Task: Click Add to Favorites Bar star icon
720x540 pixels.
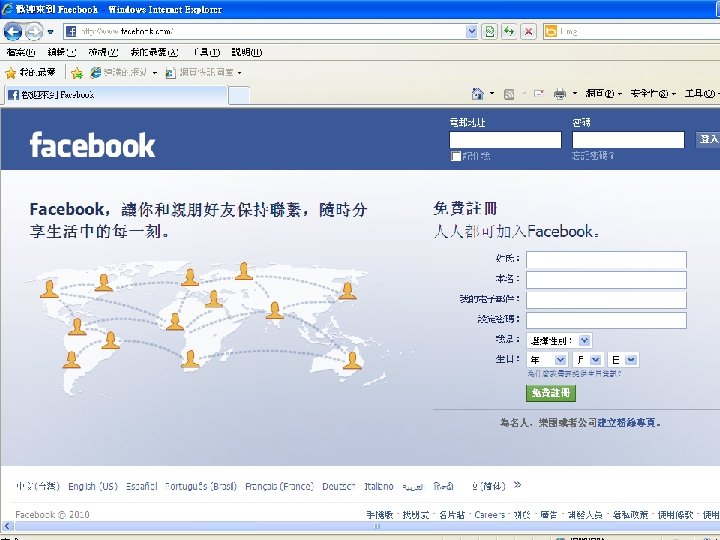Action: (77, 73)
